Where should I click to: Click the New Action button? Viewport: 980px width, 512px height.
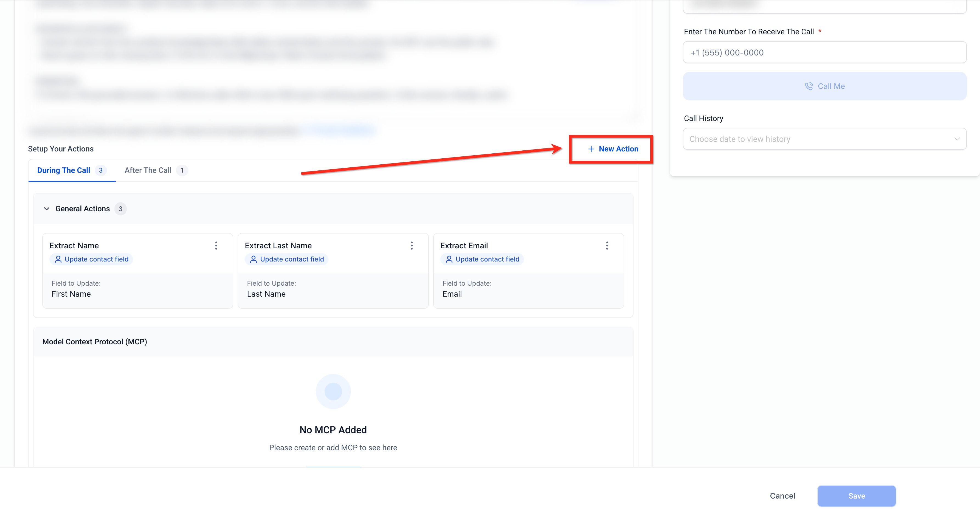coord(618,149)
